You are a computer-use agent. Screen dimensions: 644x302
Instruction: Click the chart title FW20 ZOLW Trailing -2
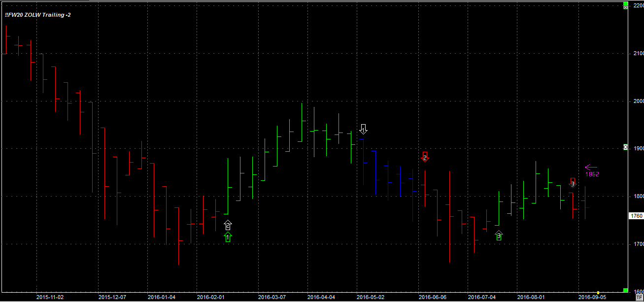[38, 15]
